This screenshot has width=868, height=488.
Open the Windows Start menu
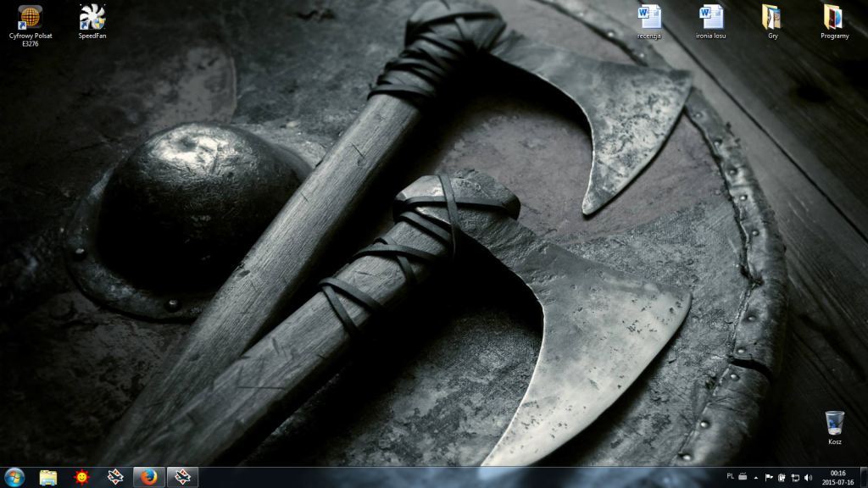14,477
